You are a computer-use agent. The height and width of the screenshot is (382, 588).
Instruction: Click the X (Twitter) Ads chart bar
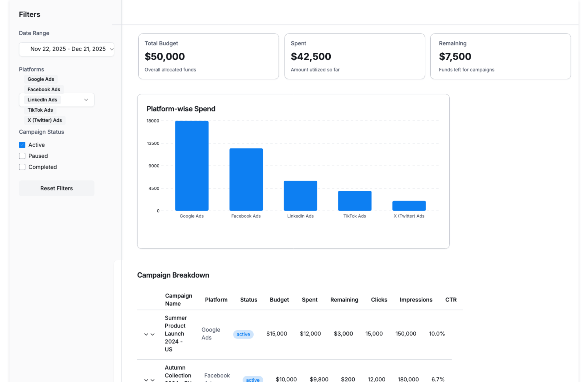pos(409,206)
